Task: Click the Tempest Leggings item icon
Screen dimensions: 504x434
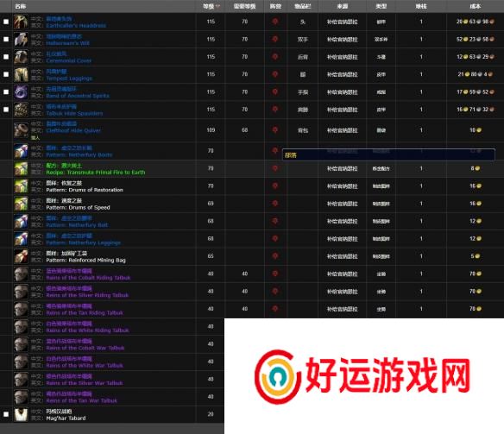Action: 21,74
